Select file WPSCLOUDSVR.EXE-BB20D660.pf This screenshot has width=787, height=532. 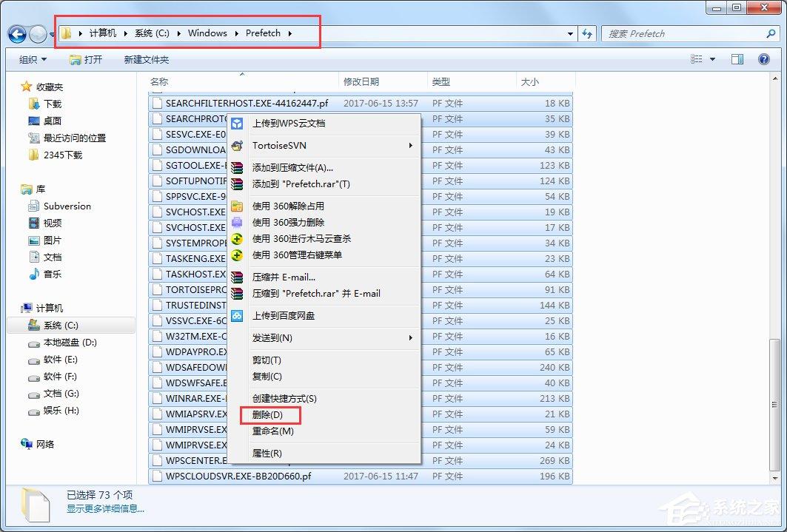(x=361, y=477)
